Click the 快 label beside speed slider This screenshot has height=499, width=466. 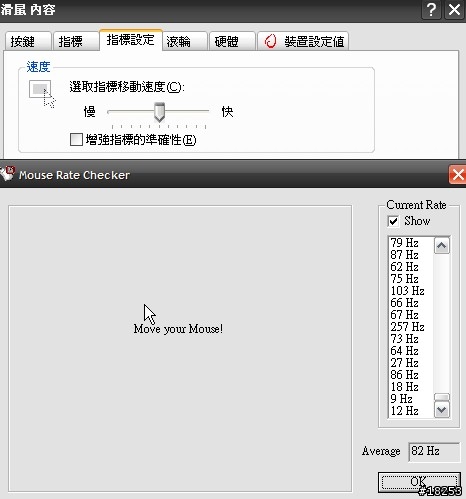227,112
